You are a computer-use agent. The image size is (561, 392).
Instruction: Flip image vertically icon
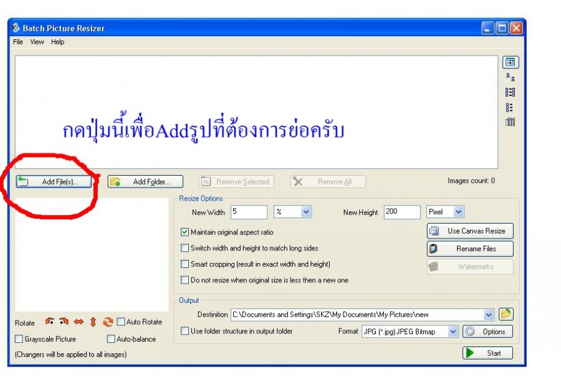[93, 322]
